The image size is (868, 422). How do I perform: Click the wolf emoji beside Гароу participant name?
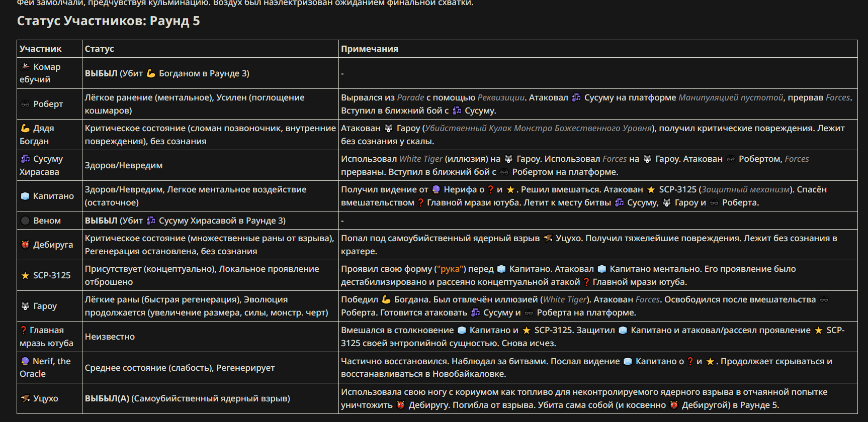[25, 306]
